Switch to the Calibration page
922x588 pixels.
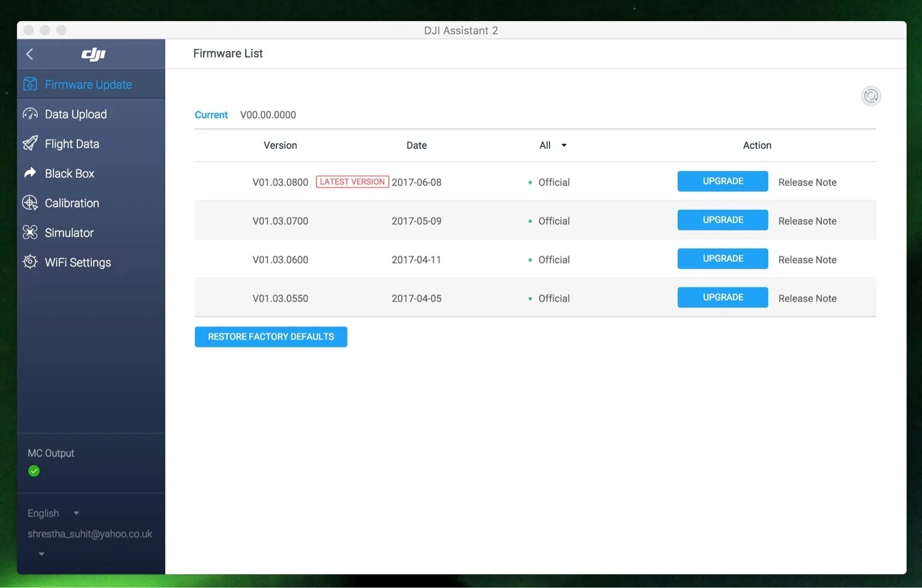[91, 203]
